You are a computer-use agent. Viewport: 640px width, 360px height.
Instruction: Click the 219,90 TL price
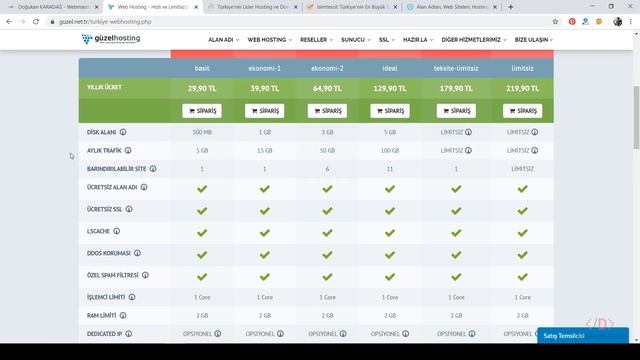[x=522, y=88]
